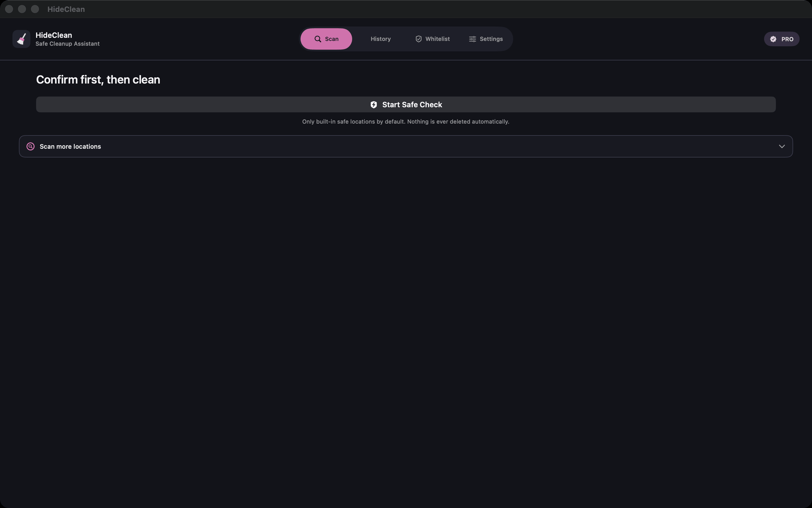Click the 'Only built-in safe locations' note
The height and width of the screenshot is (508, 812).
[x=406, y=122]
